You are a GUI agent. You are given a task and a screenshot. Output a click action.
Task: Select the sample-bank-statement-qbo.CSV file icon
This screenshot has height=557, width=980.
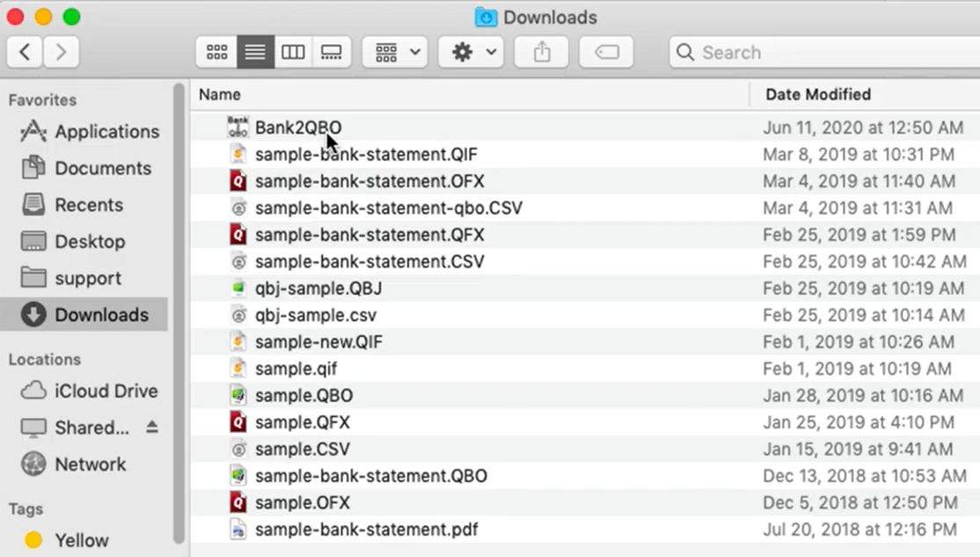(238, 208)
